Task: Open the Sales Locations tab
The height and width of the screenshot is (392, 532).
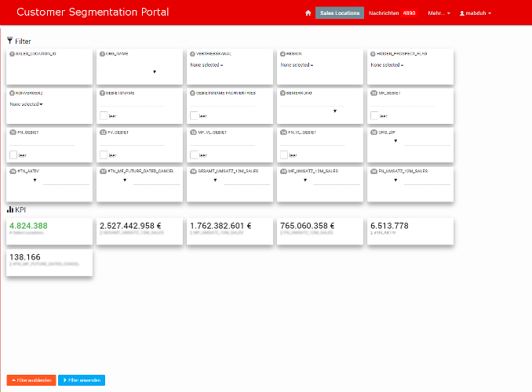Action: pos(340,13)
